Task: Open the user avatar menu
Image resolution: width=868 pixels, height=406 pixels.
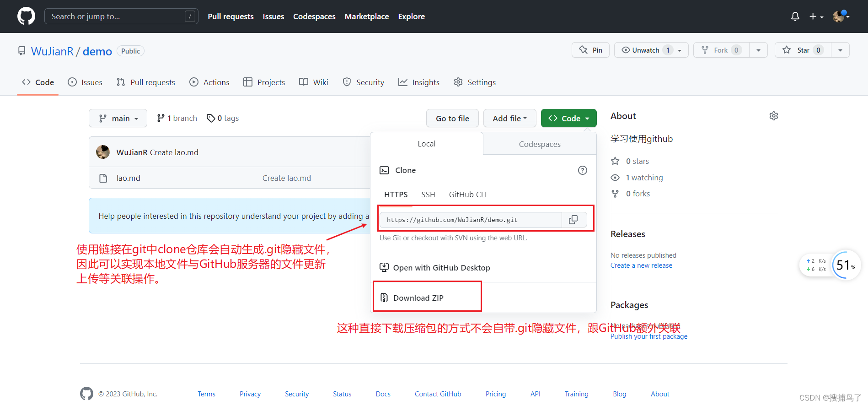Action: (x=841, y=16)
